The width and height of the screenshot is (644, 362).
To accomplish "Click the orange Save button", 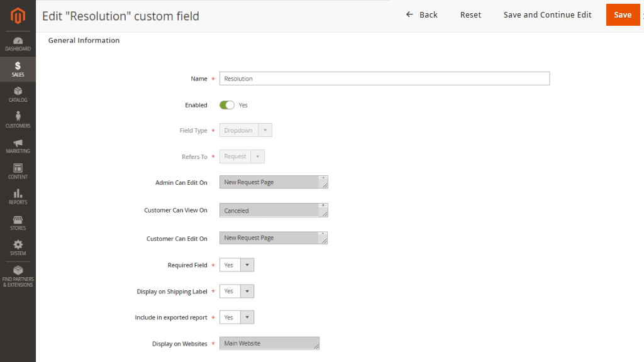I will click(x=623, y=15).
